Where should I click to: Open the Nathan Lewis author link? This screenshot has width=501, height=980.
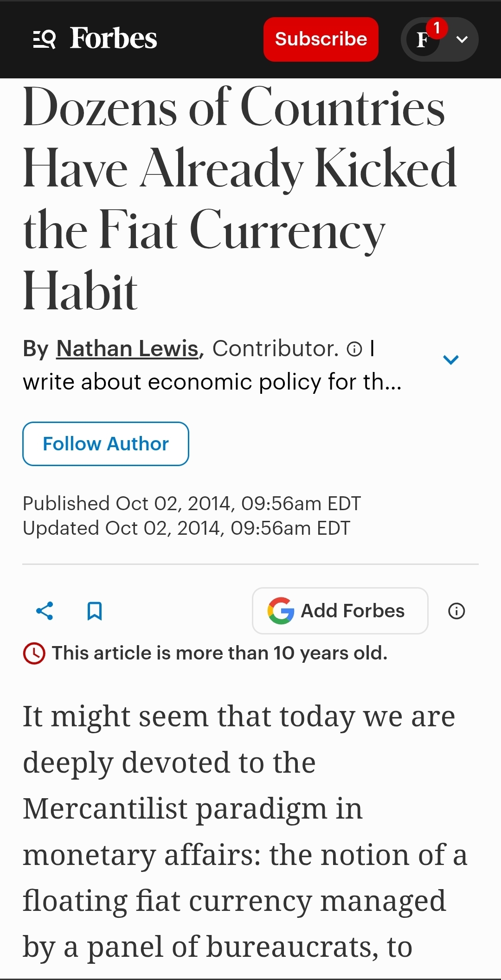coord(128,348)
